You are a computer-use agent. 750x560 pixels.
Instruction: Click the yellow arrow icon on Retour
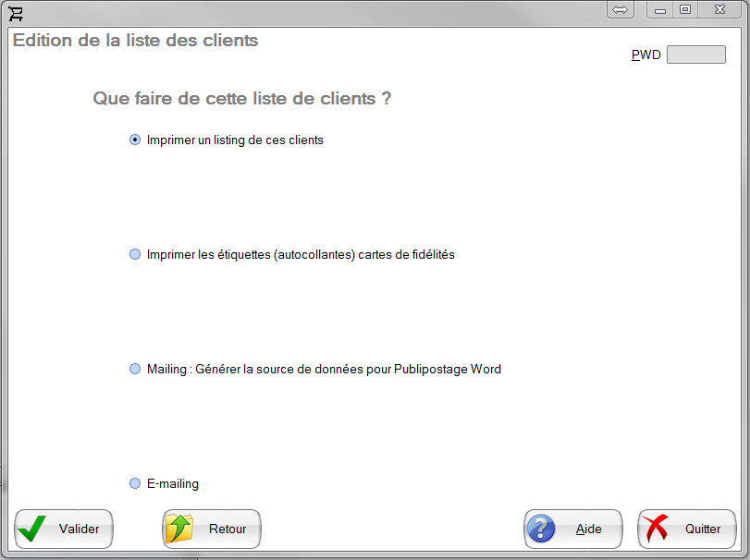click(x=179, y=530)
